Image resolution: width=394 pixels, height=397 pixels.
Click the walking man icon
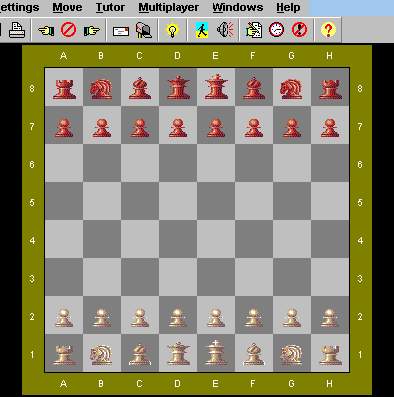coord(201,30)
